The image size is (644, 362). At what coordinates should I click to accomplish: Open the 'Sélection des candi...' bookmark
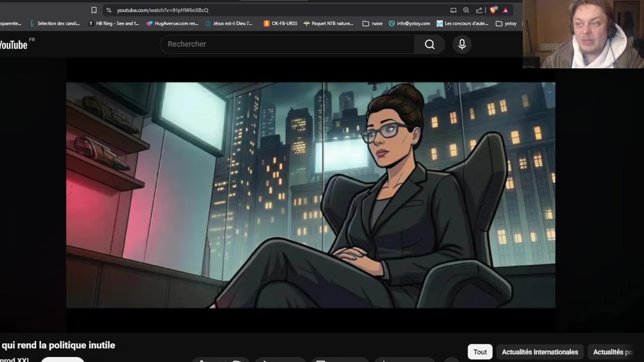point(55,23)
